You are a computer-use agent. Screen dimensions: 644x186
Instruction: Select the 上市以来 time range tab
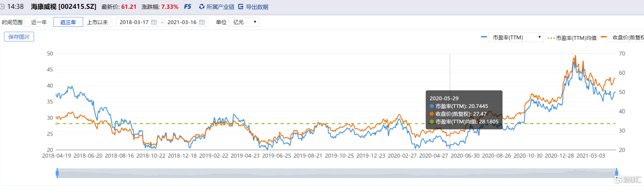coord(98,22)
